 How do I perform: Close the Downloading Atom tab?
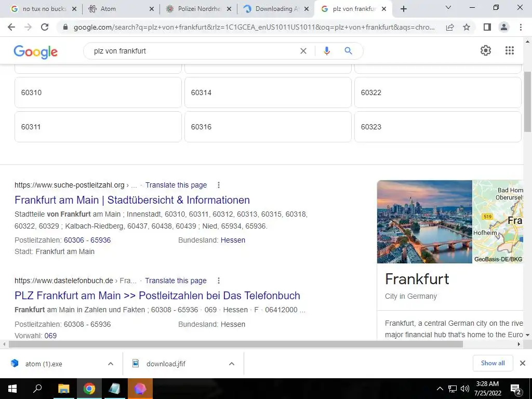pyautogui.click(x=307, y=9)
